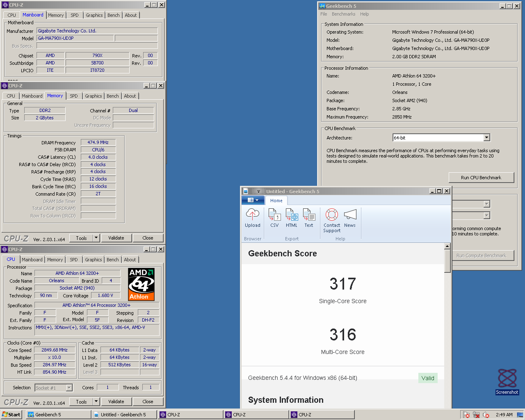Open the Tools dropdown arrow in CPU tab window
This screenshot has height=420, width=525.
pos(96,402)
